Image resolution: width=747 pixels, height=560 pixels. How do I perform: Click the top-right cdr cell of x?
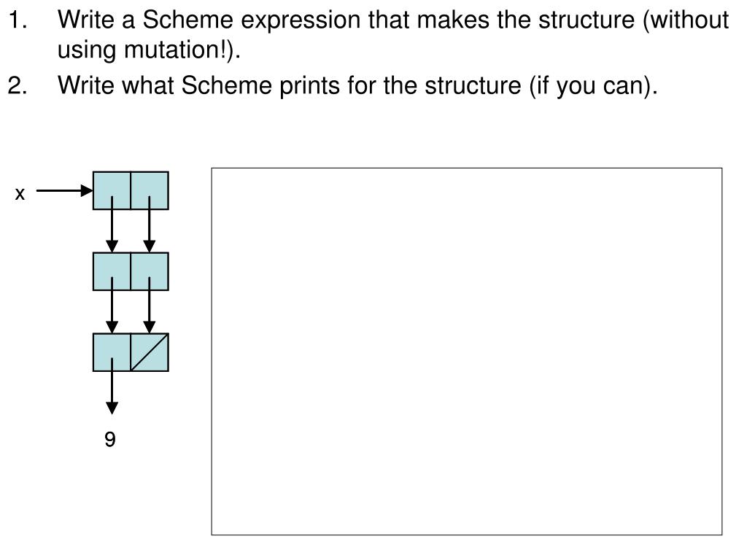tap(150, 190)
